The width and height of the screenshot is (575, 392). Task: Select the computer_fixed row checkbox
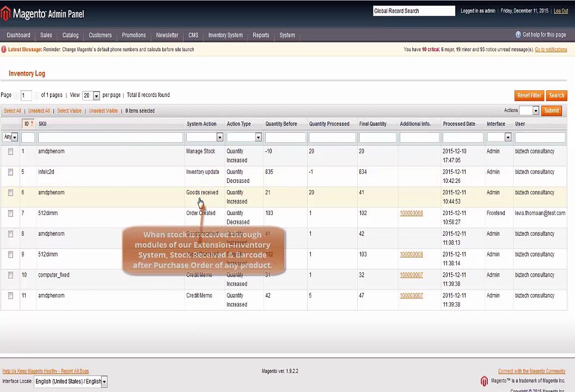[x=11, y=274]
